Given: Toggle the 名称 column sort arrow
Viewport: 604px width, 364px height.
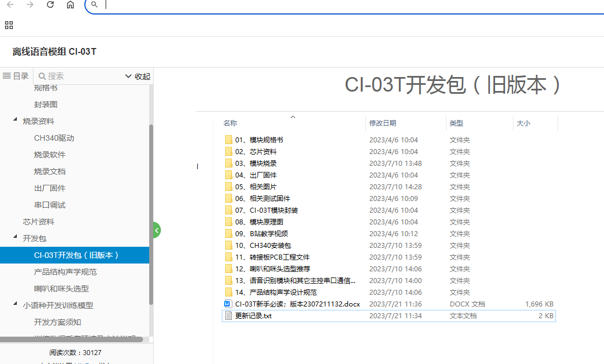Looking at the screenshot, I should 292,116.
